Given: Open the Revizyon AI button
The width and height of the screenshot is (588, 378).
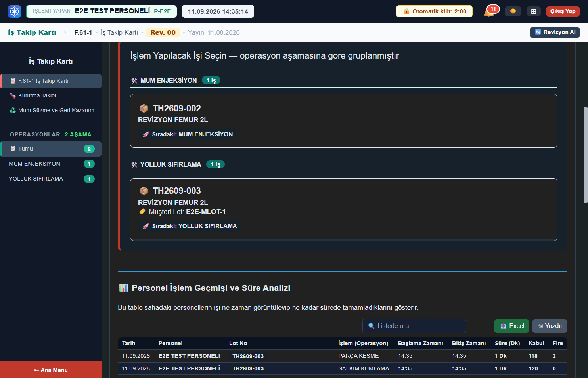Looking at the screenshot, I should point(555,32).
